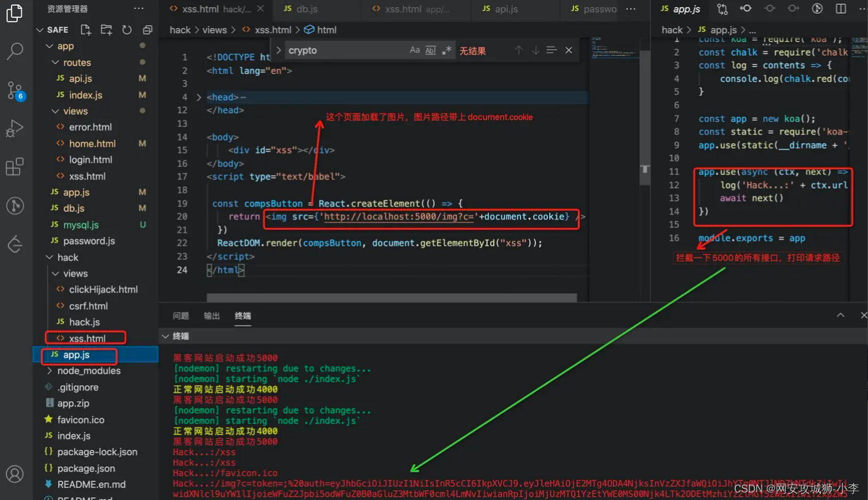This screenshot has width=868, height=500.
Task: Collapse the routes folder
Action: pos(55,62)
